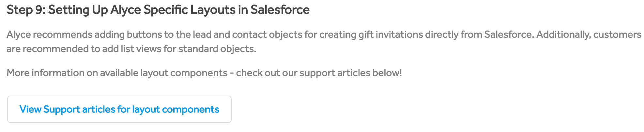The width and height of the screenshot is (644, 132).
Task: Click the word Specific in the heading
Action: (x=165, y=10)
